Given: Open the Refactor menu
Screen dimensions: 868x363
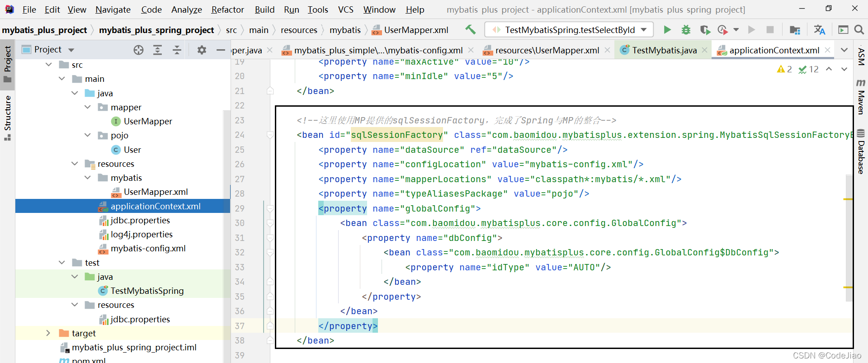Looking at the screenshot, I should 227,9.
